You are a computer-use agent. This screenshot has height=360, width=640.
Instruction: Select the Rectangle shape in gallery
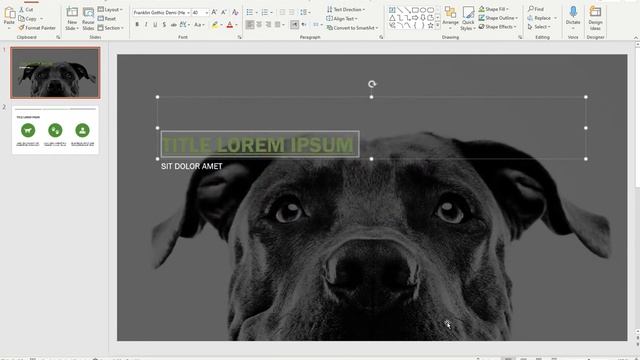point(415,10)
